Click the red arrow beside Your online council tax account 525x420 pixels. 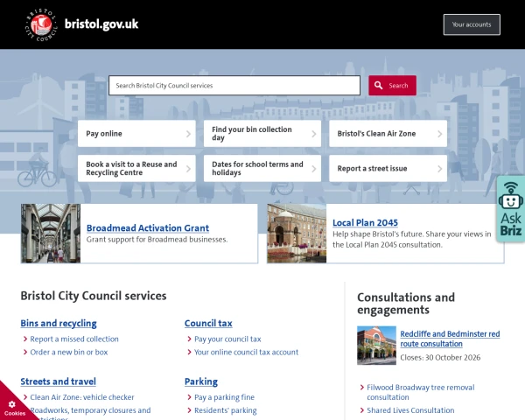pyautogui.click(x=189, y=352)
